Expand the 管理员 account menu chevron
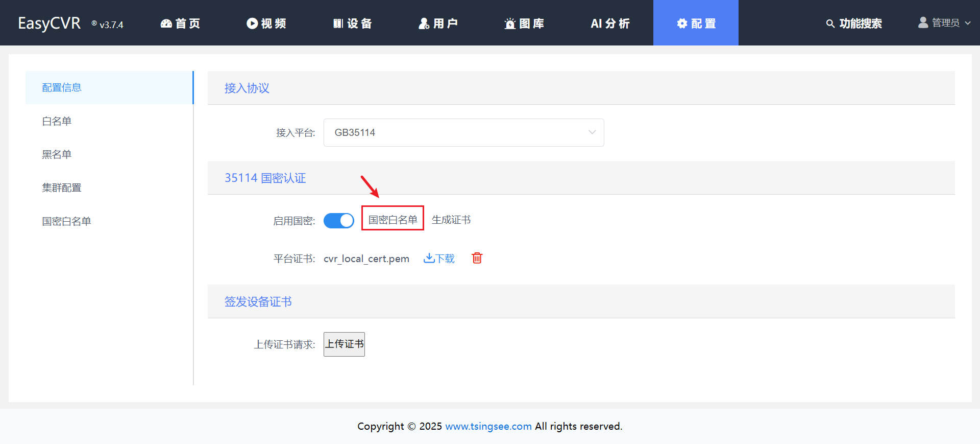The height and width of the screenshot is (444, 980). (x=968, y=23)
